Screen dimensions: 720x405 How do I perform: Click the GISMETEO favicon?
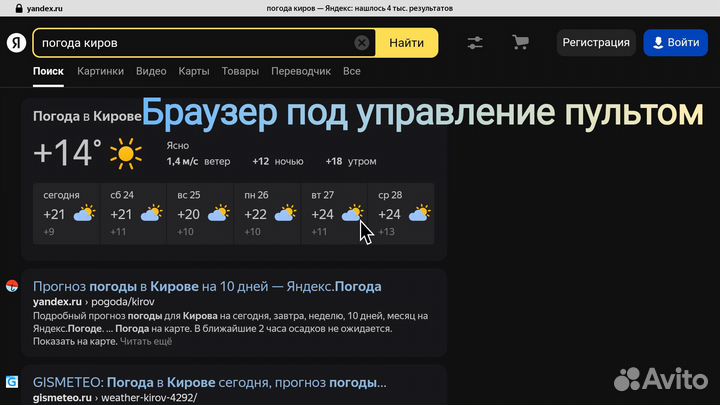click(12, 382)
